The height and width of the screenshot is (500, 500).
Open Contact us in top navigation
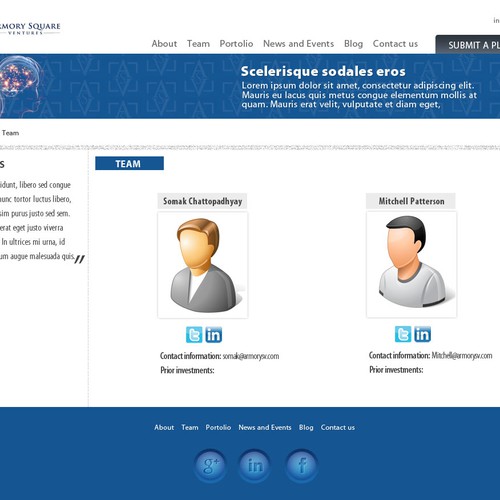tap(395, 44)
